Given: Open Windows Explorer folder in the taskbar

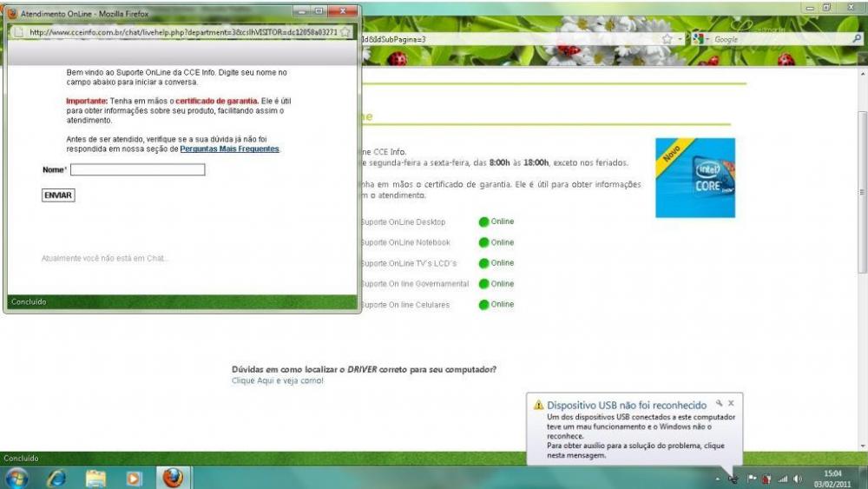Looking at the screenshot, I should pos(95,478).
